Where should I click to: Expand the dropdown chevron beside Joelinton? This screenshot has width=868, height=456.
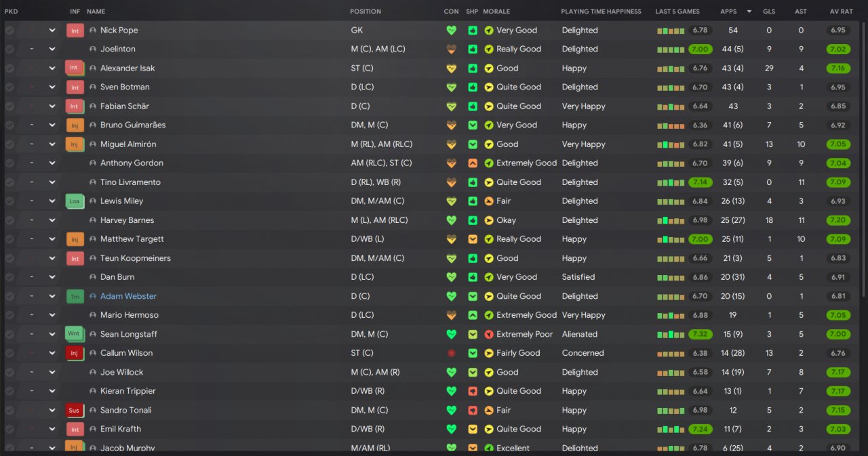point(52,49)
